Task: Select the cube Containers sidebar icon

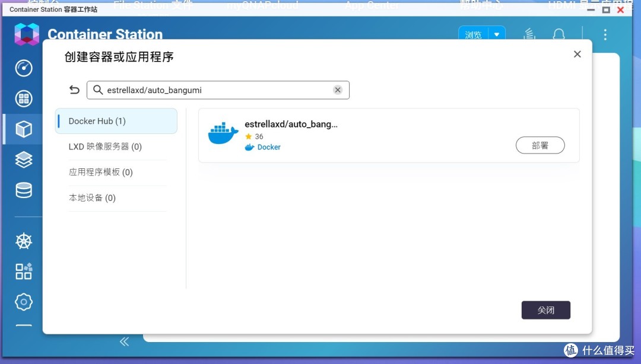Action: (x=24, y=129)
